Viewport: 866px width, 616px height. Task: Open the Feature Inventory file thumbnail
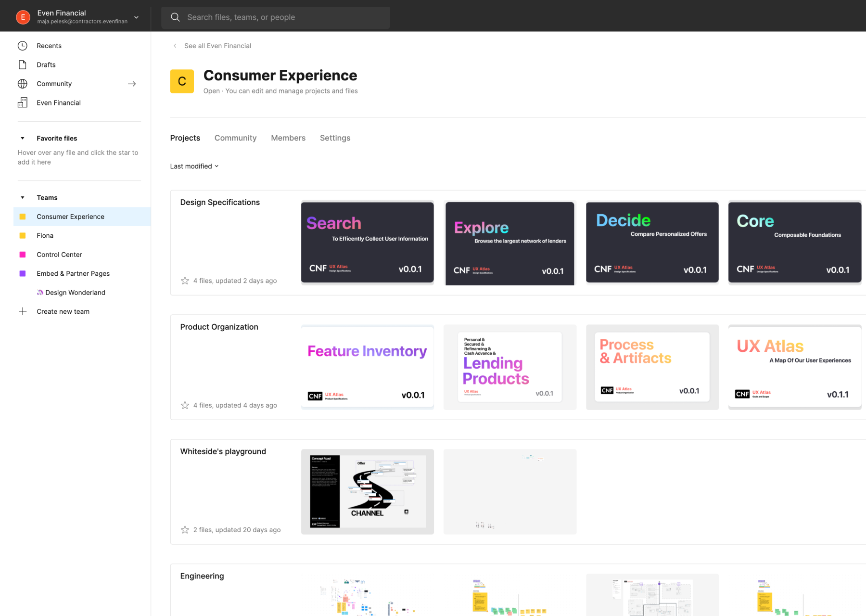pos(367,367)
